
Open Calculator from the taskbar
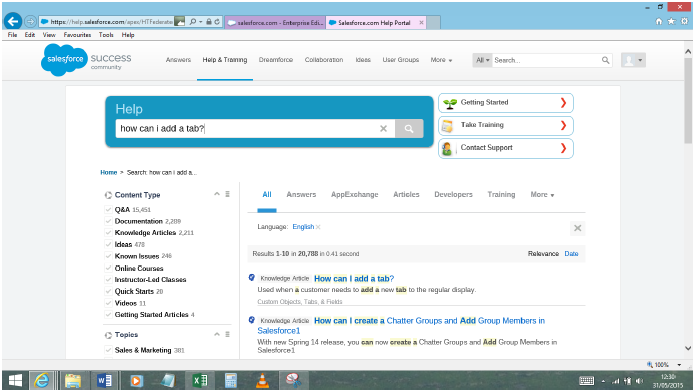[x=231, y=380]
